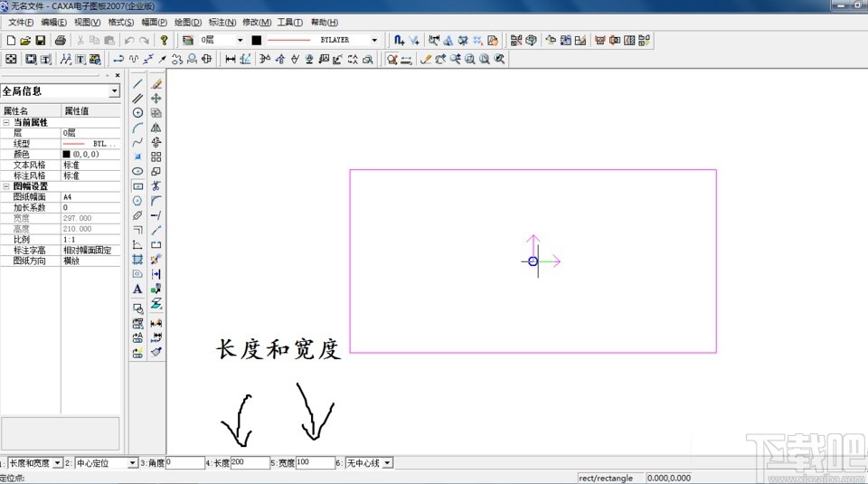Select the Array tool with four squares
The height and width of the screenshot is (484, 868).
(x=156, y=157)
